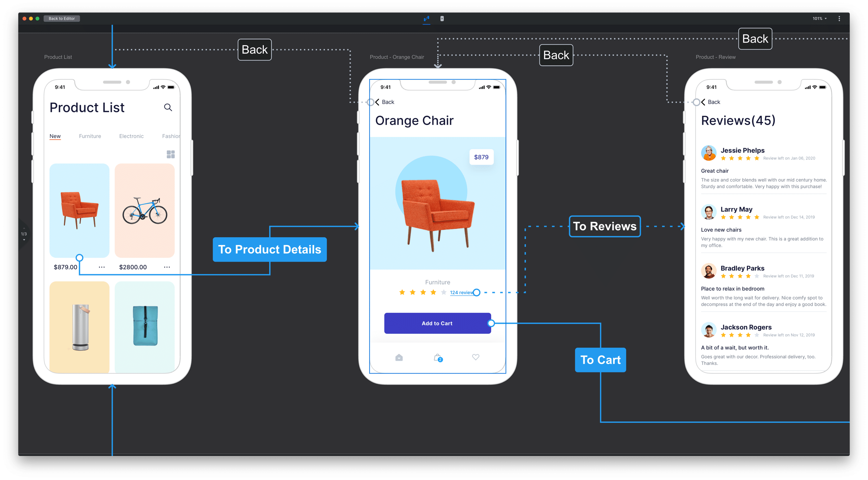Select the Furniture category tab
Viewport: 868px width, 480px height.
[x=90, y=136]
